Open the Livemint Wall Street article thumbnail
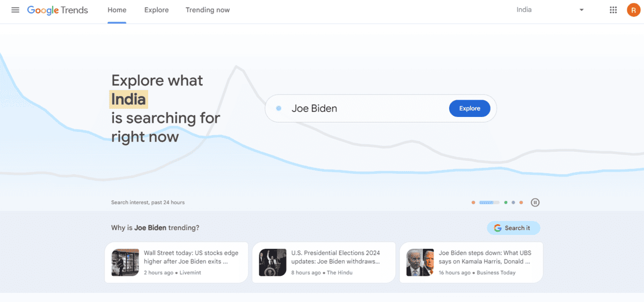Viewport: 644px width, 302px height. point(126,262)
